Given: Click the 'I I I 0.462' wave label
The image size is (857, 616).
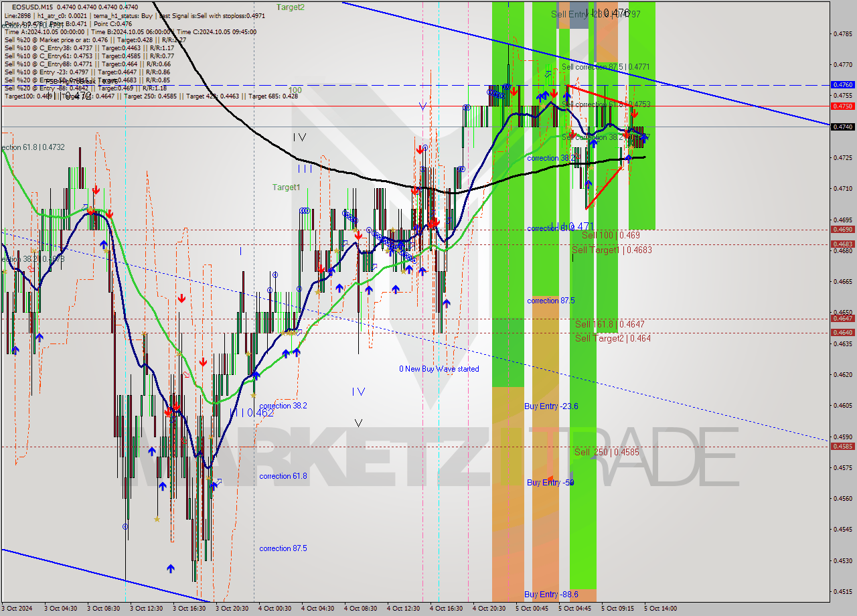Looking at the screenshot, I should [x=252, y=413].
